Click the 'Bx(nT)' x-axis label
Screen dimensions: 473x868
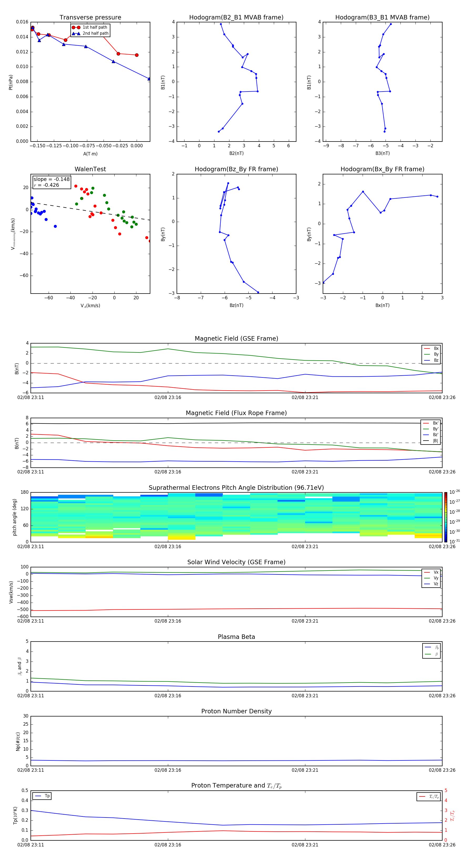click(x=382, y=306)
